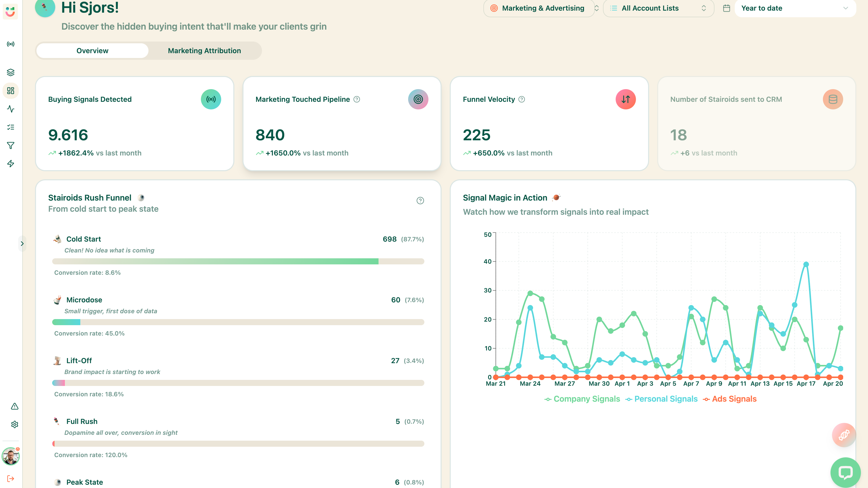Open the Marketing Touched Pipeline help icon
Viewport: 868px width, 488px height.
coord(356,99)
